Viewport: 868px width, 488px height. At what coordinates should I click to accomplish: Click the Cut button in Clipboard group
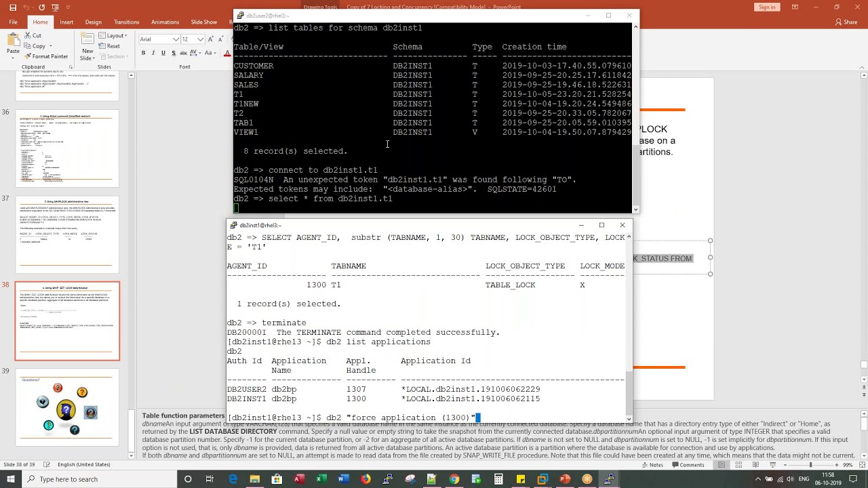click(33, 35)
